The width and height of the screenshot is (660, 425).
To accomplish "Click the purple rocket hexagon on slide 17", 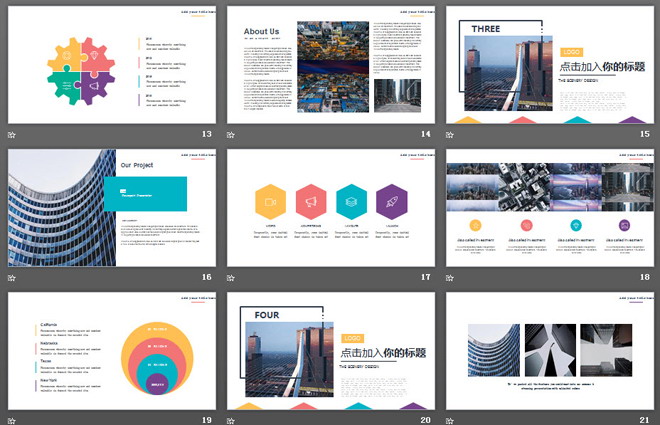I will [x=392, y=202].
